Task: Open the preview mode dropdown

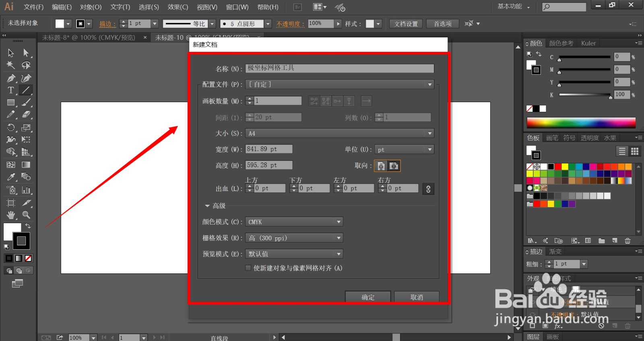Action: [x=294, y=254]
